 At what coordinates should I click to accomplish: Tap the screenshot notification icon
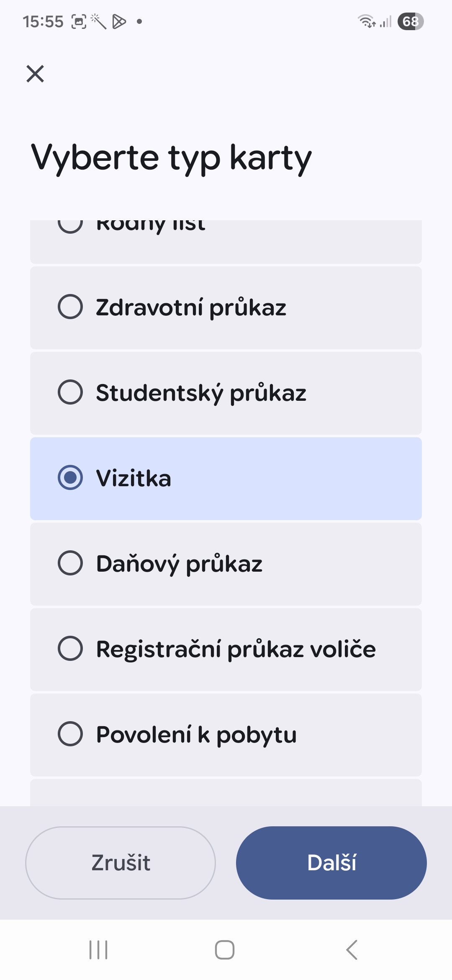pos(79,21)
